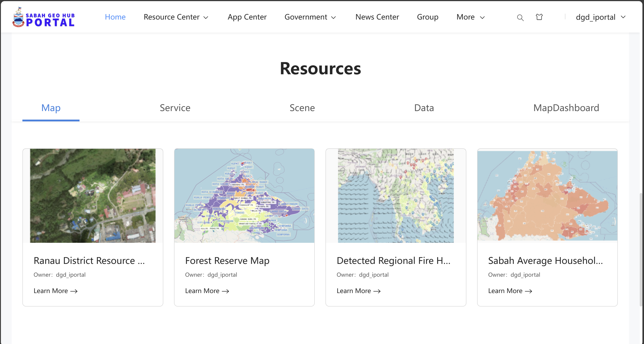Click the arrow on Sabah Average Household Learn More
The height and width of the screenshot is (344, 644).
(528, 291)
